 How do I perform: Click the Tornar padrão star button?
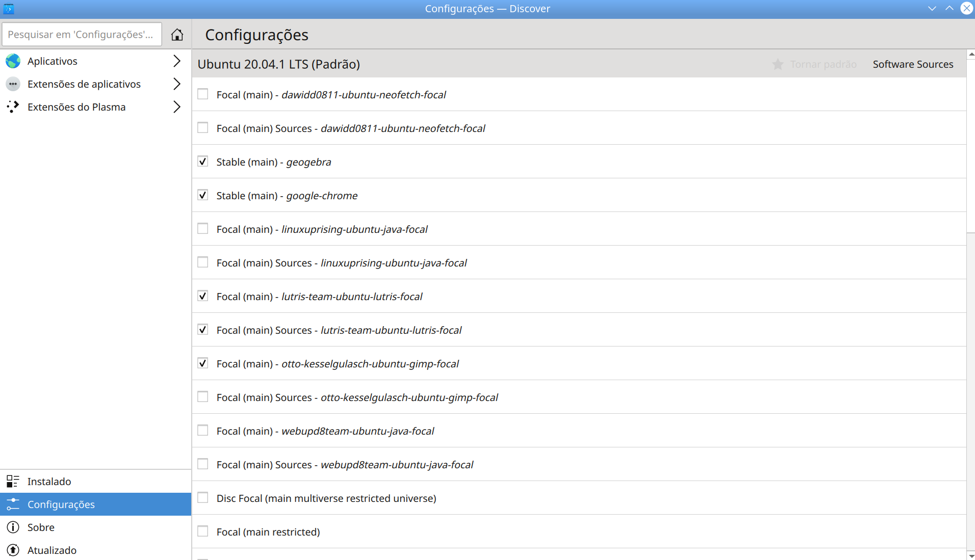[814, 64]
